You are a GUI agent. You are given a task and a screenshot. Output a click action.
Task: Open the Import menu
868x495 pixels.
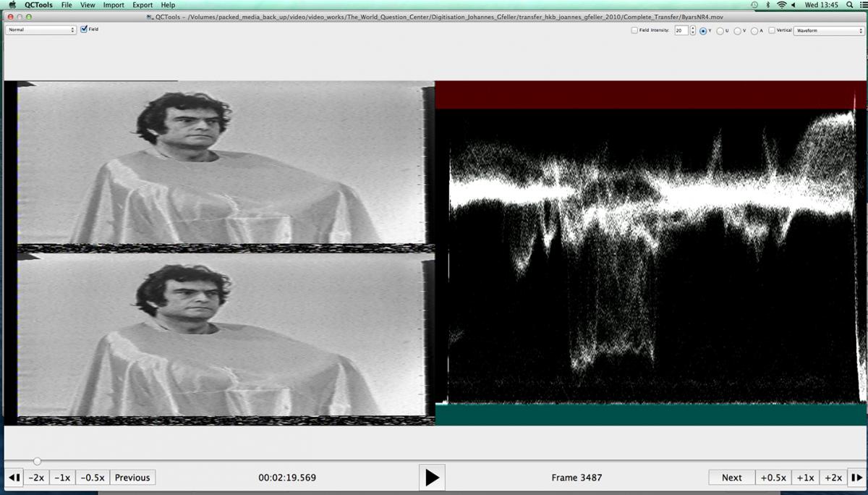tap(114, 5)
